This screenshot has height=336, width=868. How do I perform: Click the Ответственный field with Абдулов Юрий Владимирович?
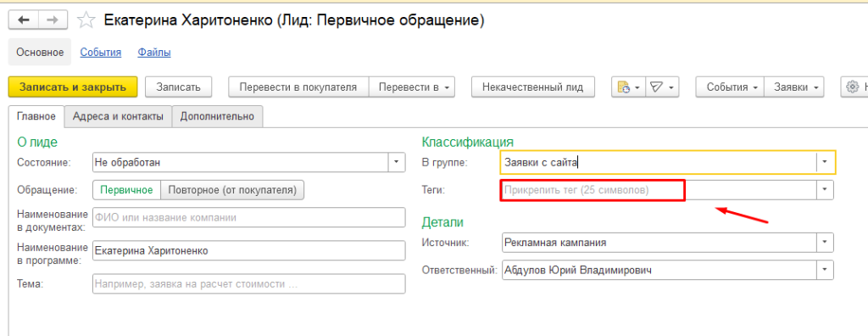tap(659, 270)
